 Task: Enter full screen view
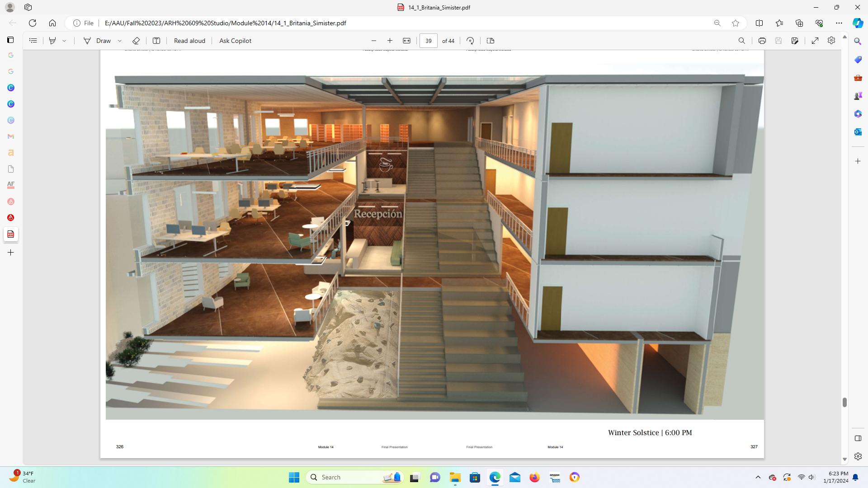(x=815, y=41)
